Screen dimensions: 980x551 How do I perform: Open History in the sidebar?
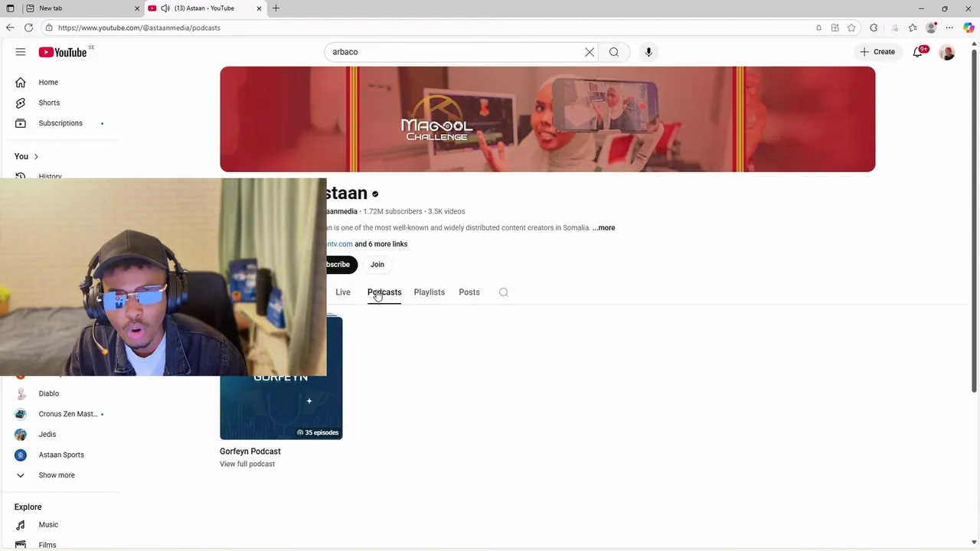51,175
